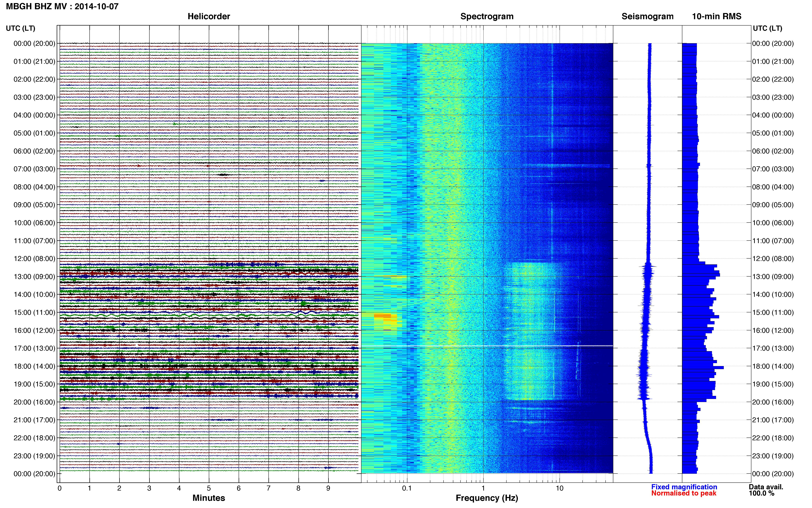Click the left '03:00 (23:00)' time label
Viewport: 812px width, 508px height.
point(34,97)
